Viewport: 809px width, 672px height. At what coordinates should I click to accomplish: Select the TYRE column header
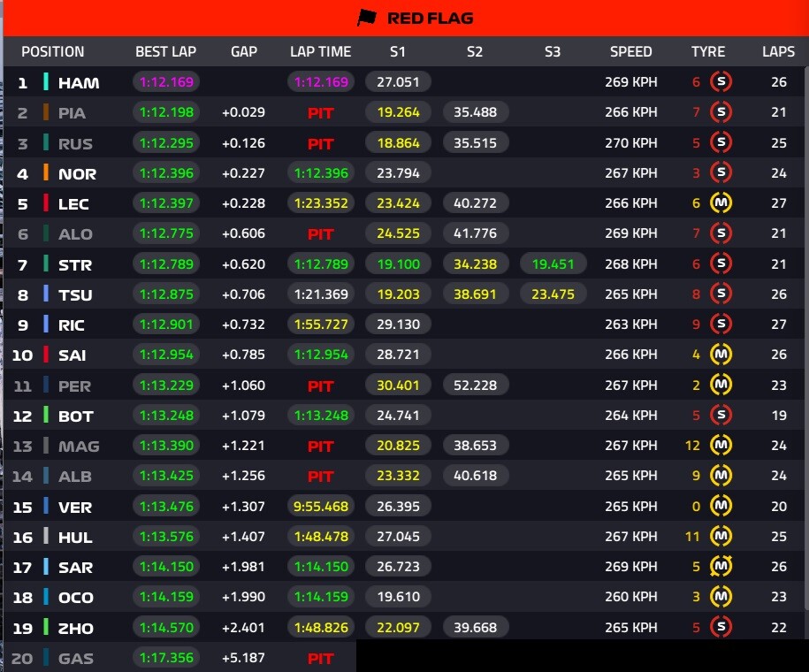[708, 51]
